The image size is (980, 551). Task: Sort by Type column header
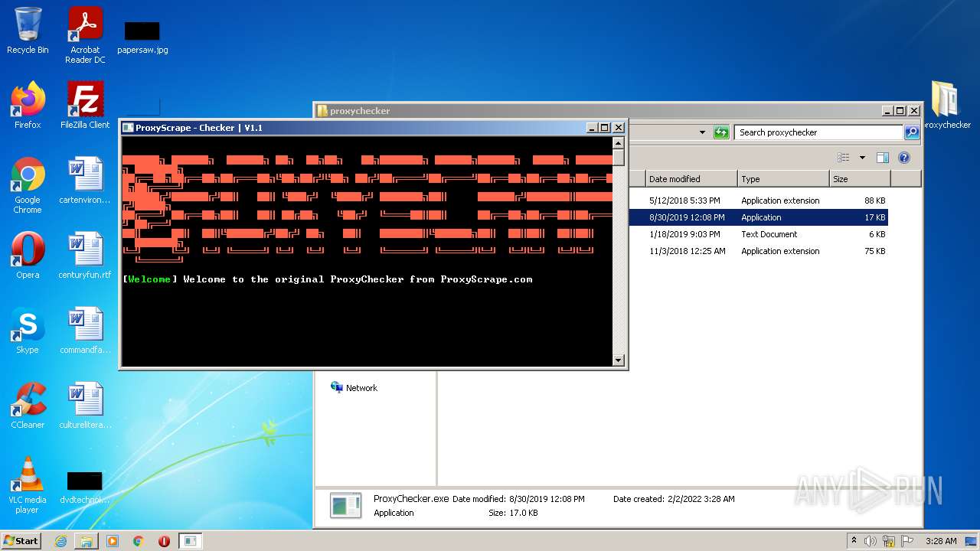click(783, 179)
